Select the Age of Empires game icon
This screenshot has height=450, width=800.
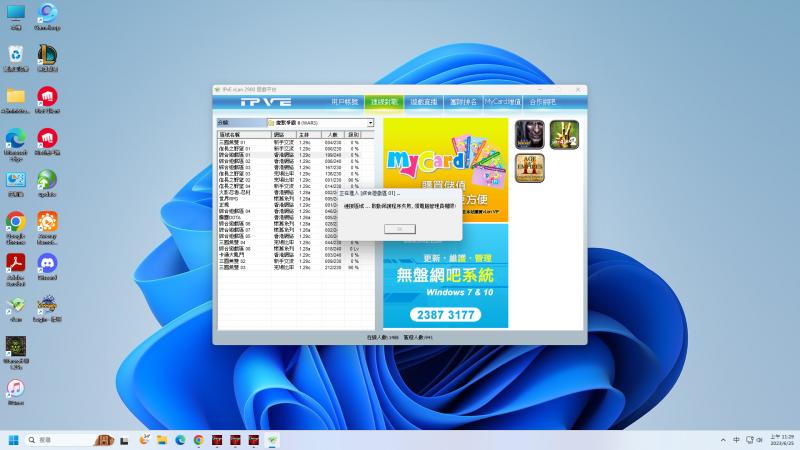point(530,166)
